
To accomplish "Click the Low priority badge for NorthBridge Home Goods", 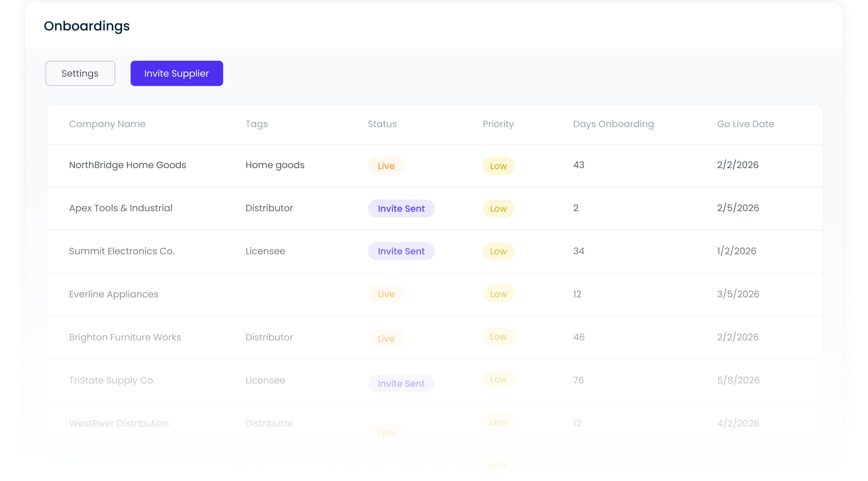I will coord(498,166).
